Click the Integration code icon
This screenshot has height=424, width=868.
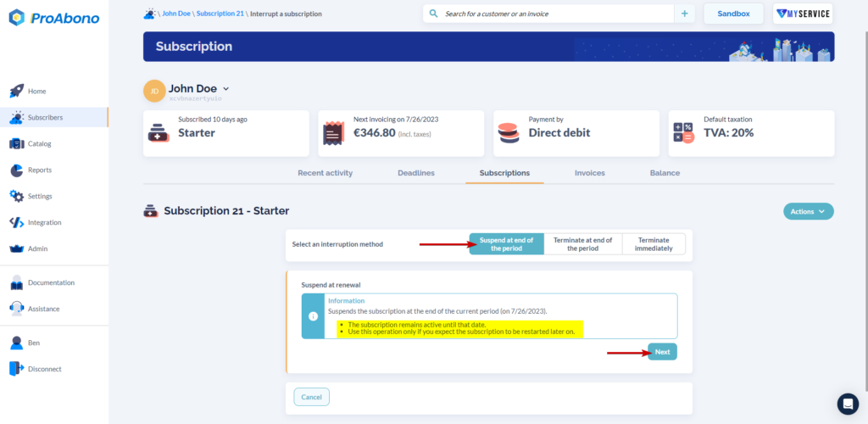pos(17,222)
